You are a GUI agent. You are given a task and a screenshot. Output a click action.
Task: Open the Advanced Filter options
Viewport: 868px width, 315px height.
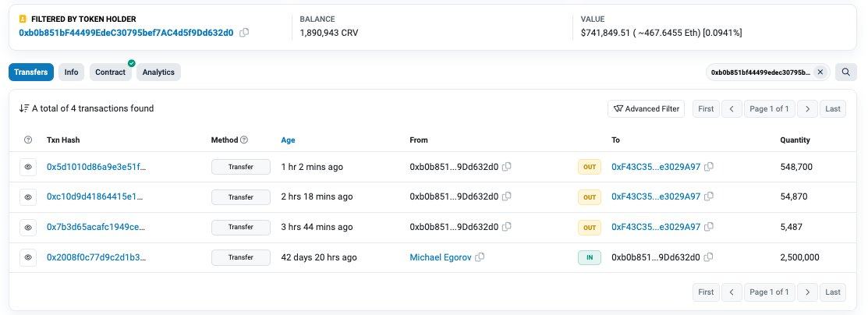[x=646, y=108]
